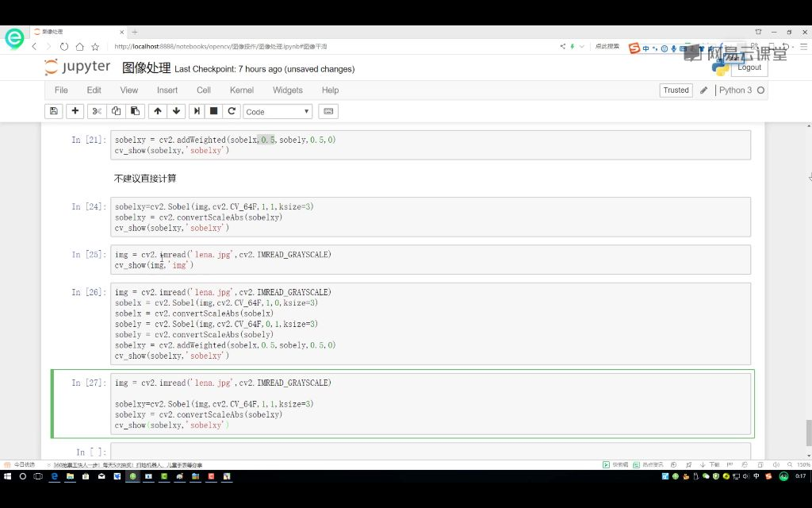Viewport: 812px width, 508px height.
Task: Open the command palette keyboard icon
Action: [328, 111]
